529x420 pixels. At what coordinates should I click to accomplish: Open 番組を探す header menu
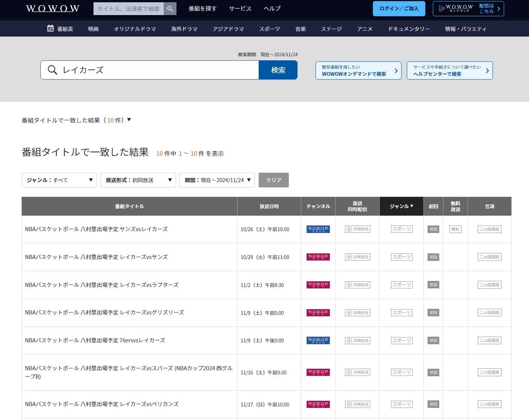pyautogui.click(x=202, y=8)
